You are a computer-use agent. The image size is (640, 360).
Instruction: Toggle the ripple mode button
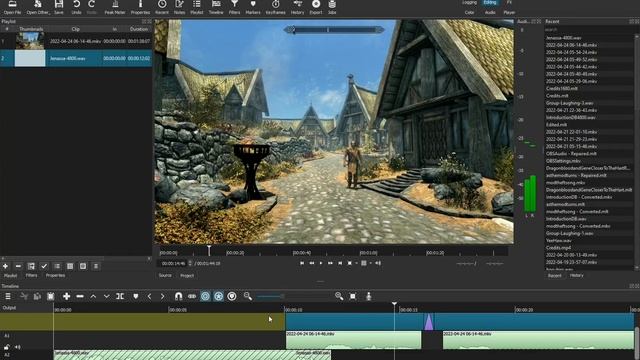[205, 296]
